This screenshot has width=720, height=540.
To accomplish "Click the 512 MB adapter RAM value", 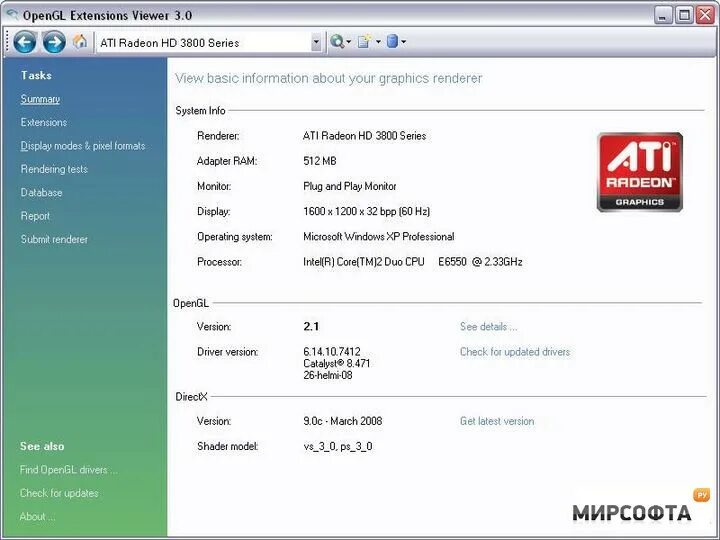I will point(320,161).
